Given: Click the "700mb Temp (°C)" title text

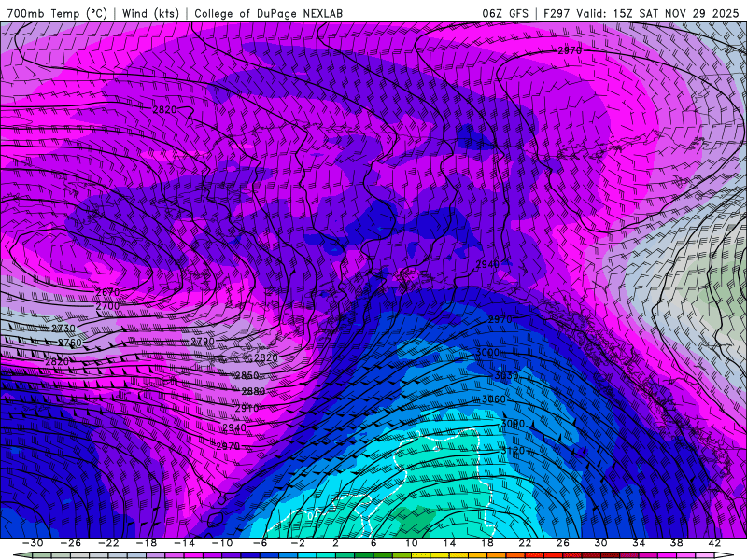Looking at the screenshot, I should coord(57,13).
